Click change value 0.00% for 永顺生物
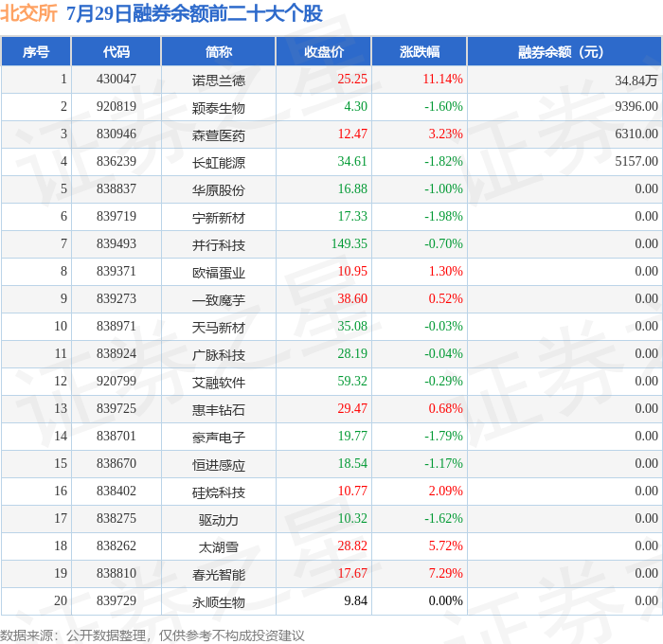Image resolution: width=663 pixels, height=644 pixels. [446, 601]
